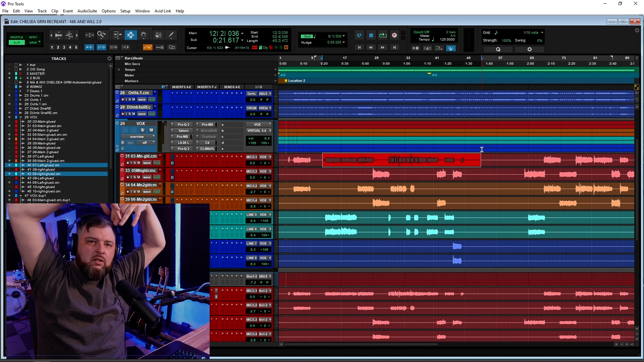Select the Grabber hand tool
This screenshot has width=644, height=362.
[x=144, y=35]
